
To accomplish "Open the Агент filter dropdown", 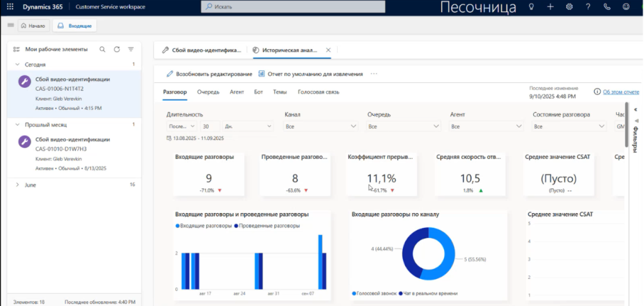I will (x=485, y=126).
